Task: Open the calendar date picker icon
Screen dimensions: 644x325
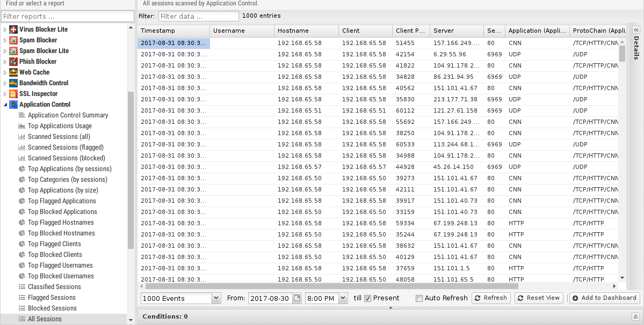Action: [296, 298]
